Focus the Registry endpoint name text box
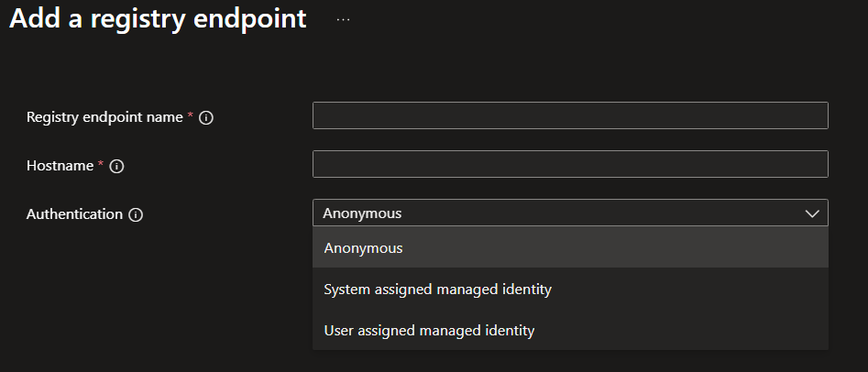 570,115
